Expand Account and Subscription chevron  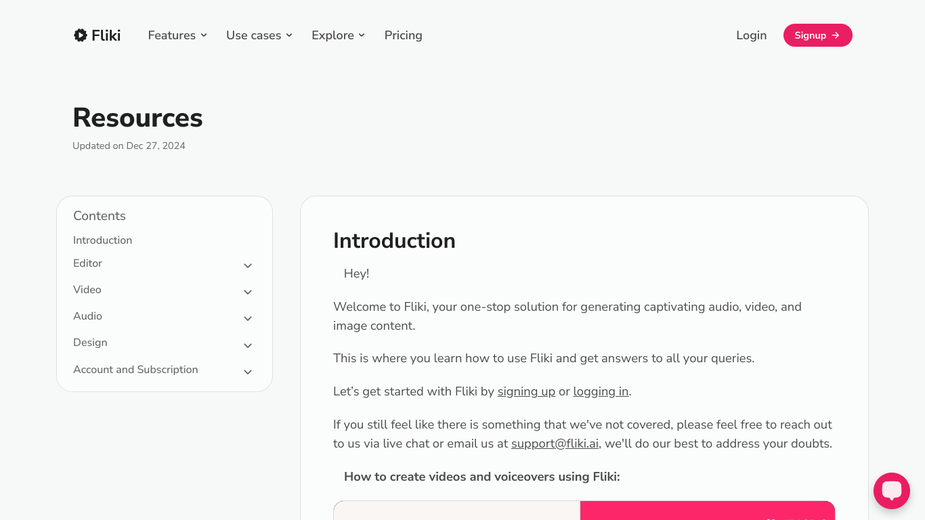(x=248, y=372)
